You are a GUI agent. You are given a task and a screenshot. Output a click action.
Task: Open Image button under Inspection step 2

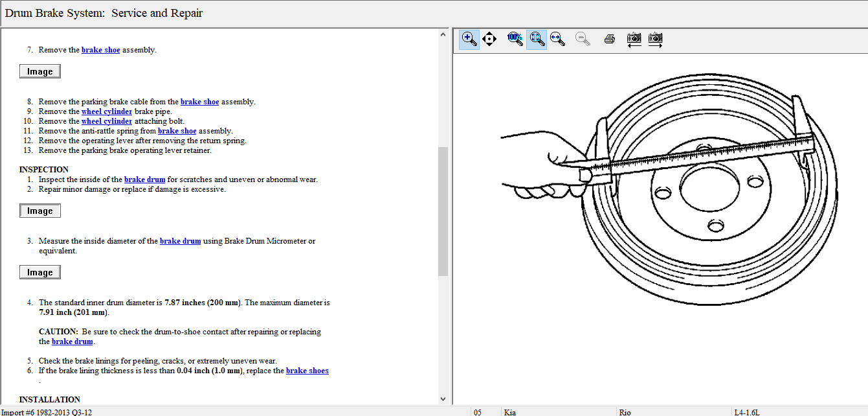click(x=40, y=211)
